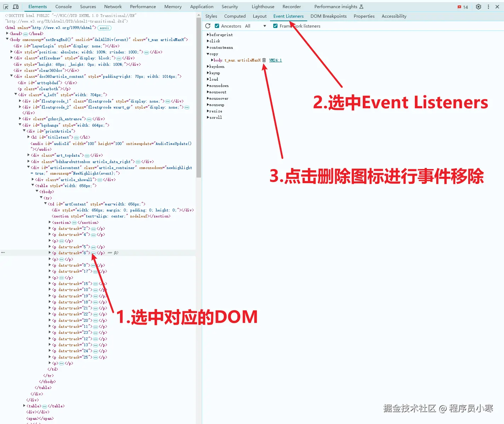Click ellipsis badge in p data-track="2" row
Viewport: 504px width, 424px height.
tap(93, 229)
